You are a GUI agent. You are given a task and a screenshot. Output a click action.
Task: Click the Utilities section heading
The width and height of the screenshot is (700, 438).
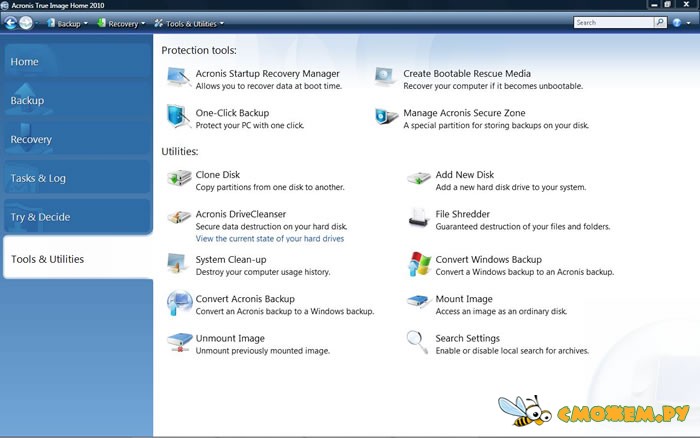coord(180,151)
